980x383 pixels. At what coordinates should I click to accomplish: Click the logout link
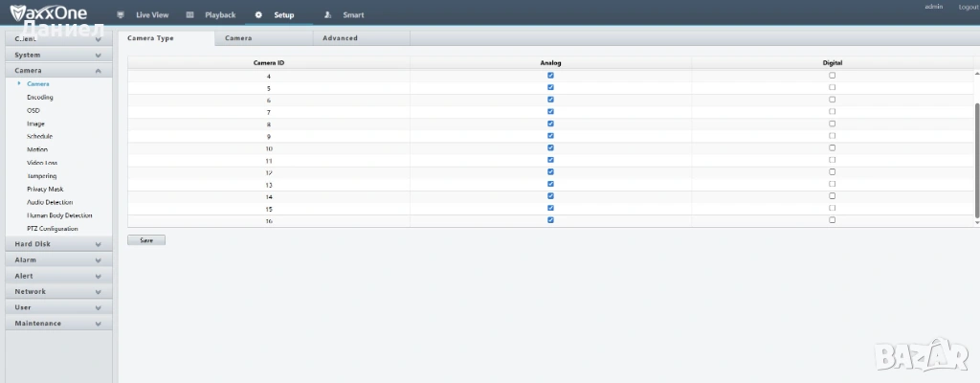coord(968,7)
